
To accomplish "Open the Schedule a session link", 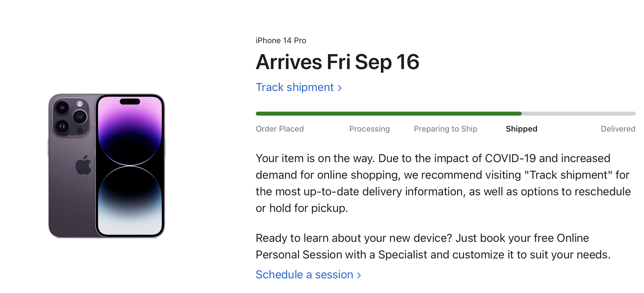I will pyautogui.click(x=304, y=275).
